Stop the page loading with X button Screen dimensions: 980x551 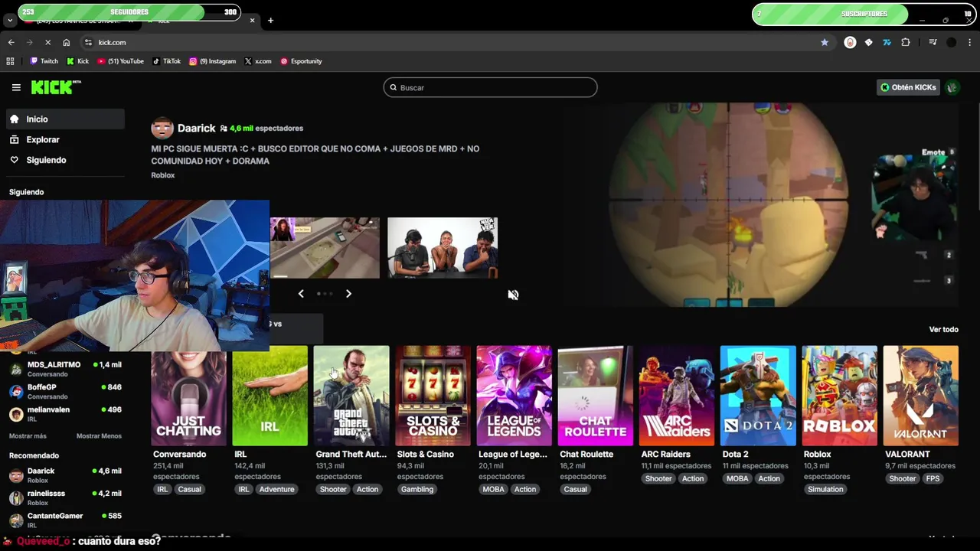coord(47,42)
